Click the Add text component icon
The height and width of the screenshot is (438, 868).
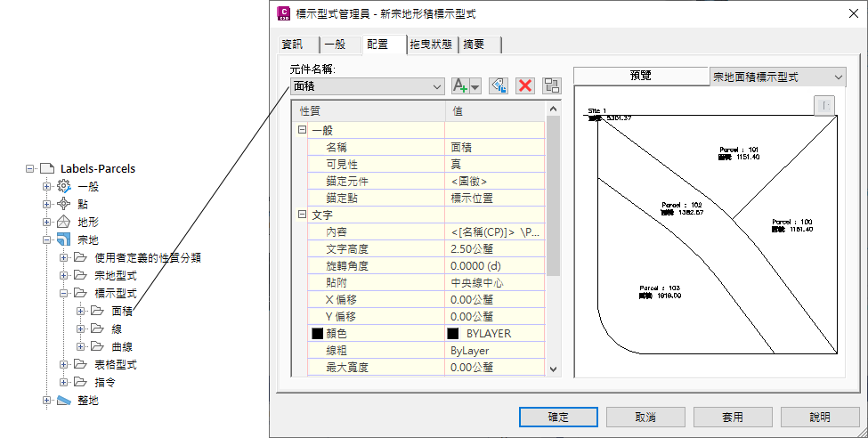pyautogui.click(x=461, y=85)
